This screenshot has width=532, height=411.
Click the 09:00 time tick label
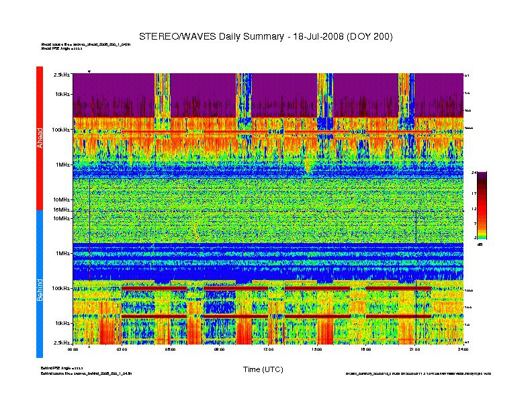point(219,349)
